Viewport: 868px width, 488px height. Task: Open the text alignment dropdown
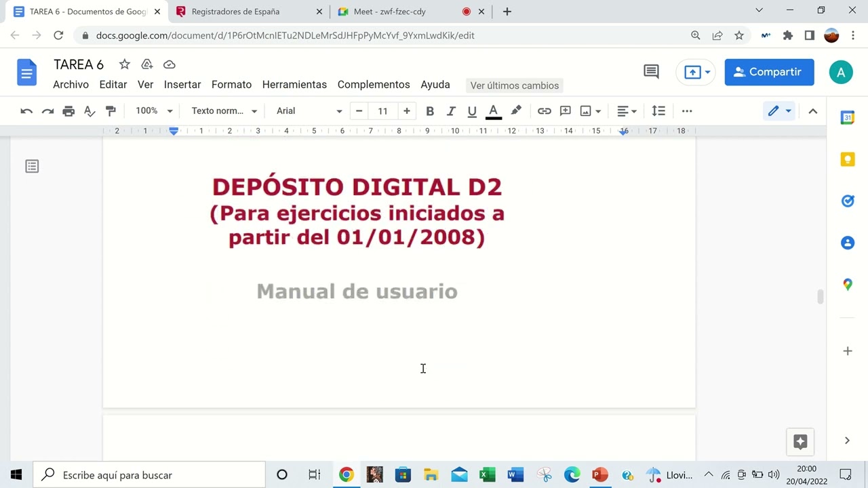point(627,111)
